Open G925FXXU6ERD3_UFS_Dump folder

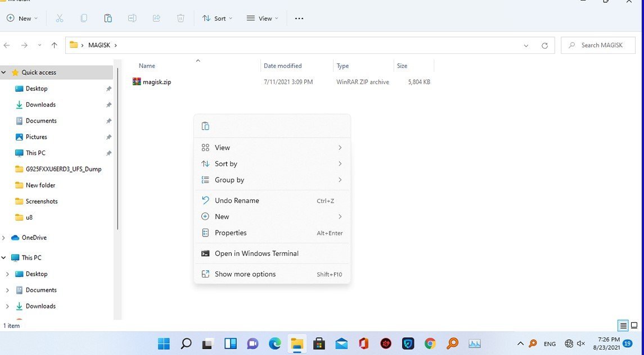63,169
